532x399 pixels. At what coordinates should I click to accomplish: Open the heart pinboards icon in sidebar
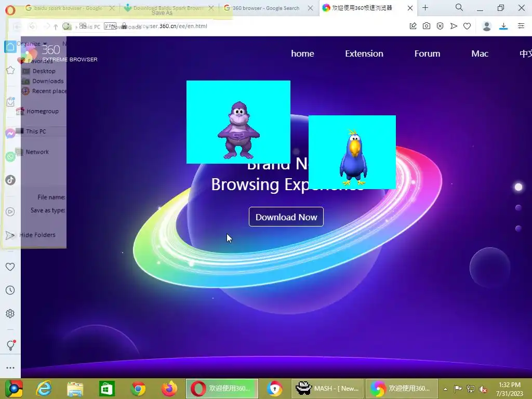pos(10,267)
